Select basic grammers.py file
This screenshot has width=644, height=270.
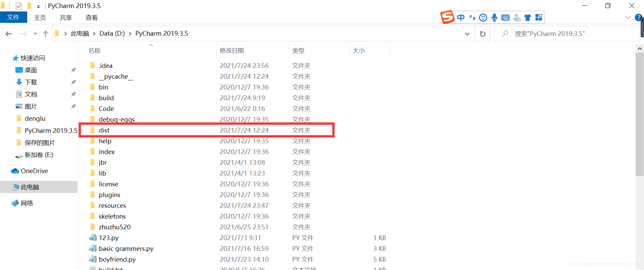[x=126, y=248]
